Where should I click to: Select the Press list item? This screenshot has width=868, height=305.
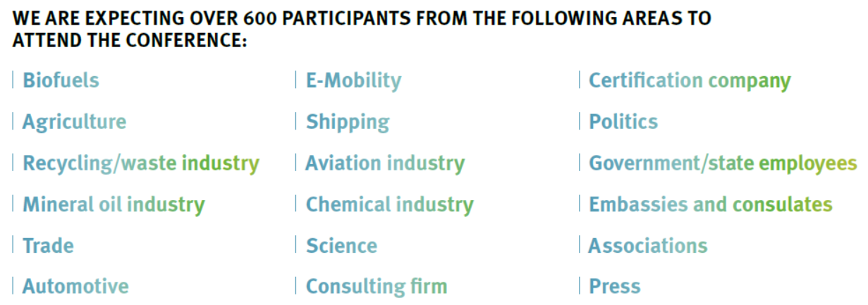coord(615,287)
